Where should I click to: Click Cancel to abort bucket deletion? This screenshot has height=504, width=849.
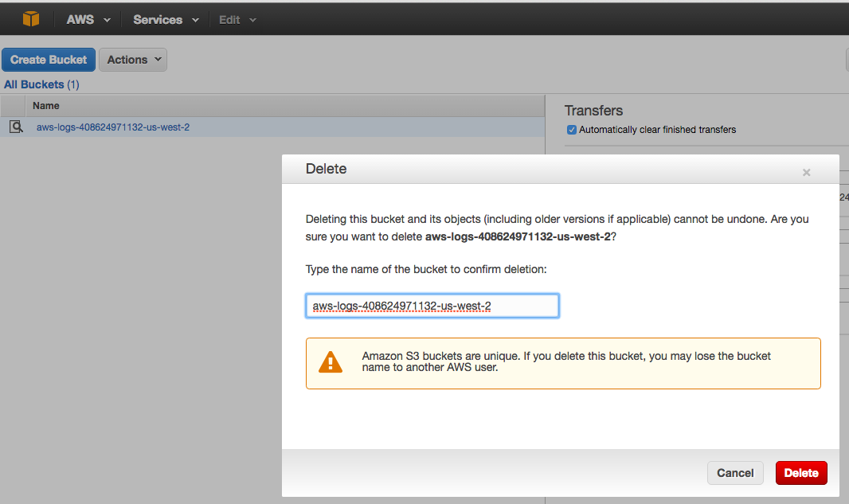coord(735,473)
